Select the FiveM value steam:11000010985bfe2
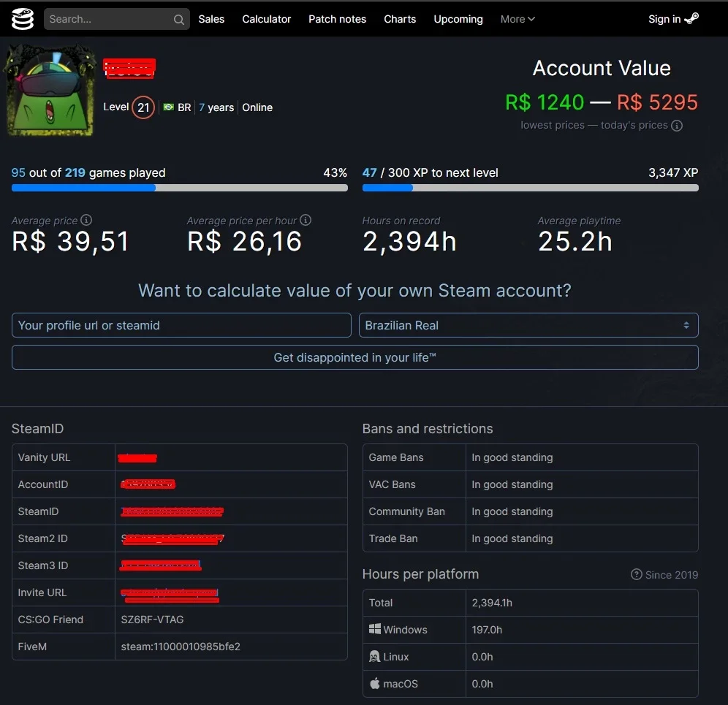This screenshot has width=728, height=705. pyautogui.click(x=181, y=646)
